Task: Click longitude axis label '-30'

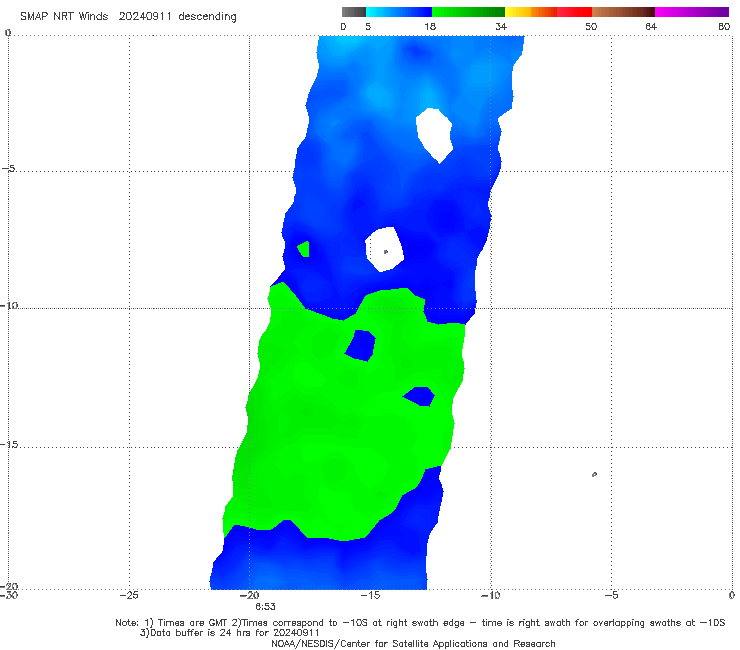Action: (x=8, y=596)
